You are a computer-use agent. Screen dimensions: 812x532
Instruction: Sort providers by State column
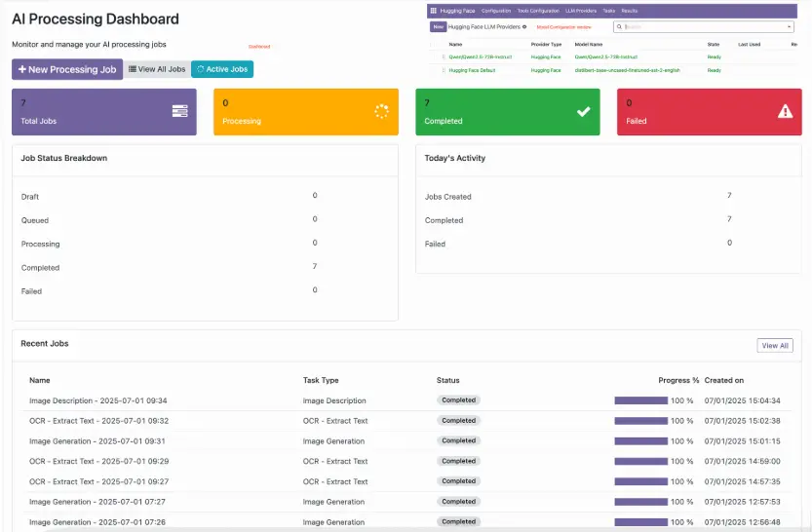[x=714, y=45]
